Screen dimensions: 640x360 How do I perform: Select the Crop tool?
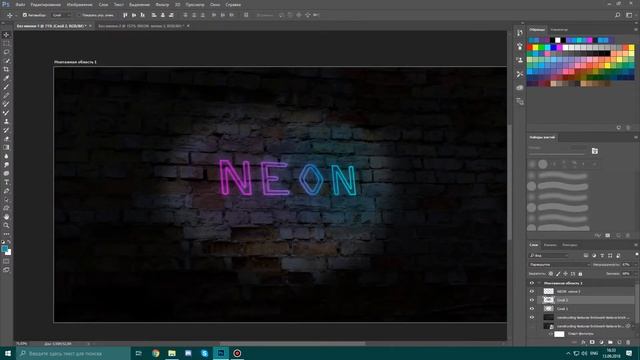[6, 69]
